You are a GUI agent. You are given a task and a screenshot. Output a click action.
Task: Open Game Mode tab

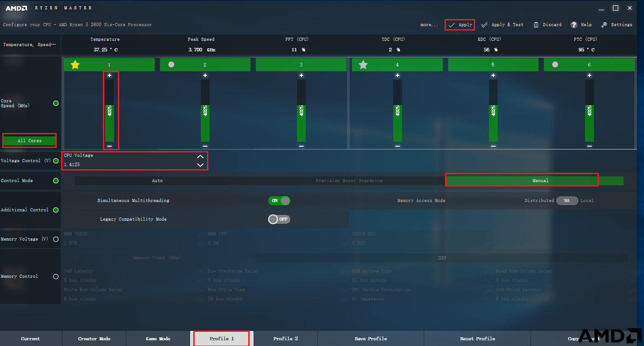tap(158, 338)
